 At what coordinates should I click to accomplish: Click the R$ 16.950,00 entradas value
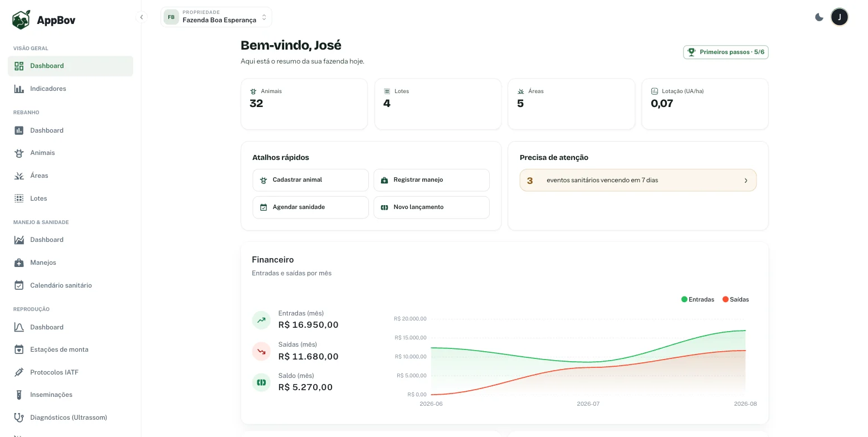click(x=308, y=325)
